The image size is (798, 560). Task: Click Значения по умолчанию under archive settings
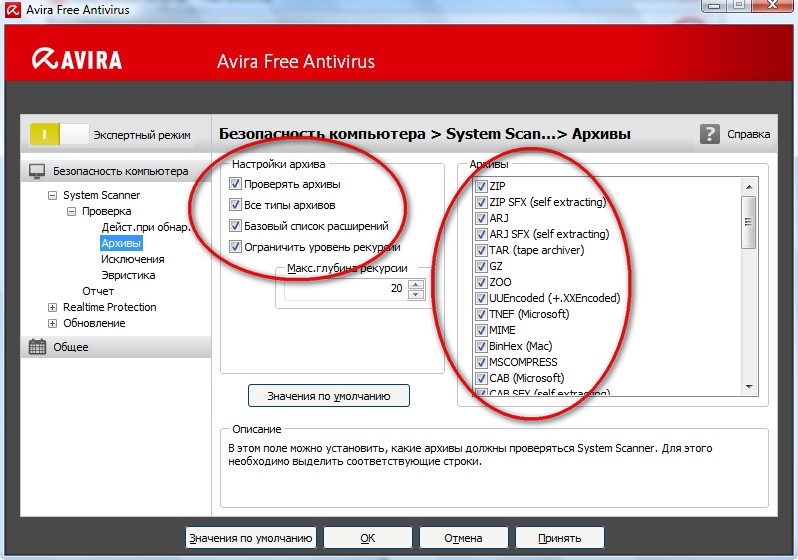[x=329, y=396]
